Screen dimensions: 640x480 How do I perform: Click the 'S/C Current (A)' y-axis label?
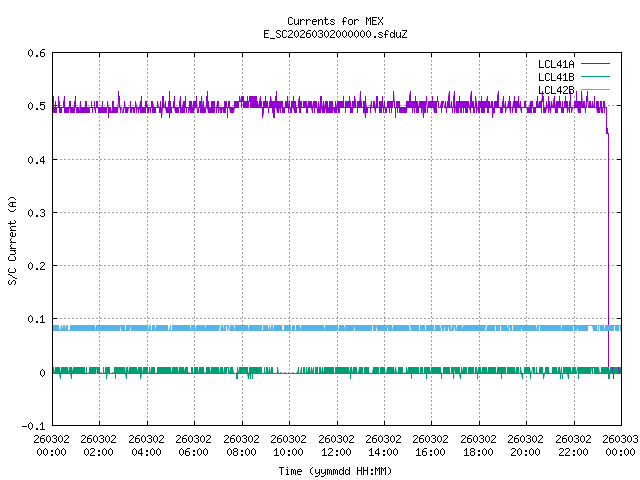[x=13, y=239]
